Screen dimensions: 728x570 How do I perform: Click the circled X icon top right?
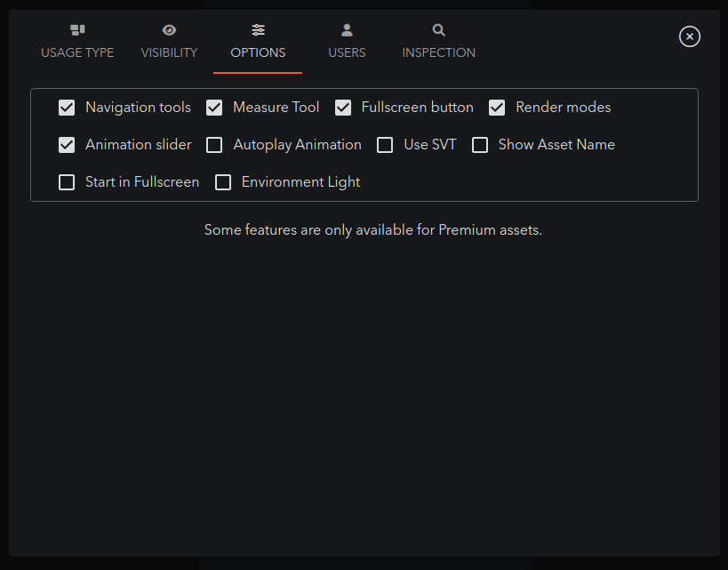click(x=690, y=36)
